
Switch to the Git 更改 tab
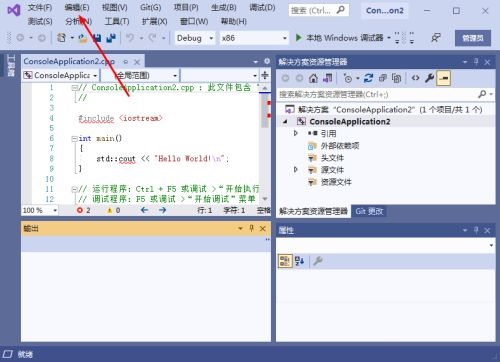click(x=369, y=211)
